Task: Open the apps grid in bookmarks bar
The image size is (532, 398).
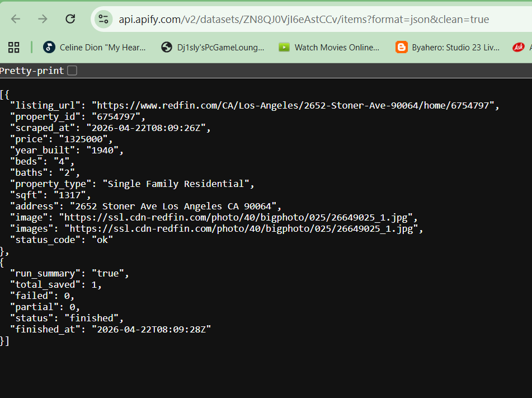Action: coord(13,47)
